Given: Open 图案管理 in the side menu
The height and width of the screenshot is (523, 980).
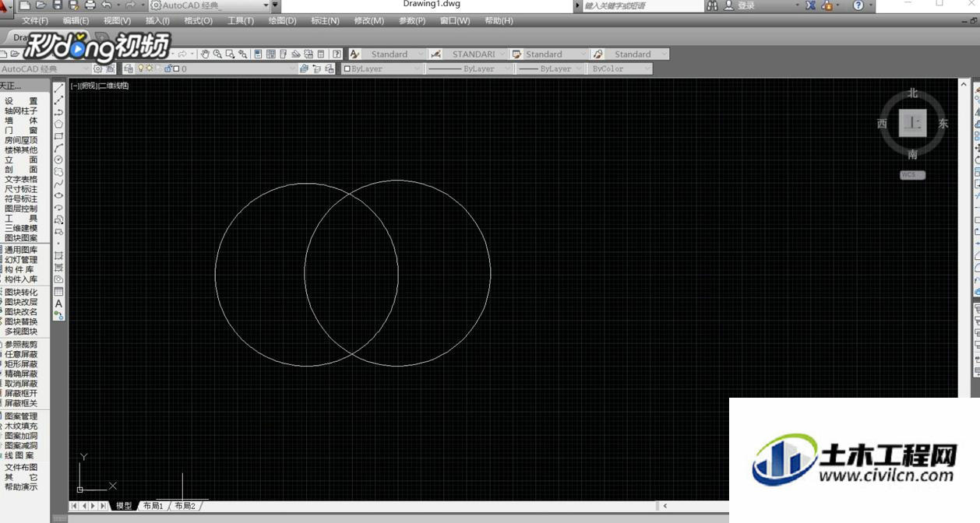Looking at the screenshot, I should 21,416.
